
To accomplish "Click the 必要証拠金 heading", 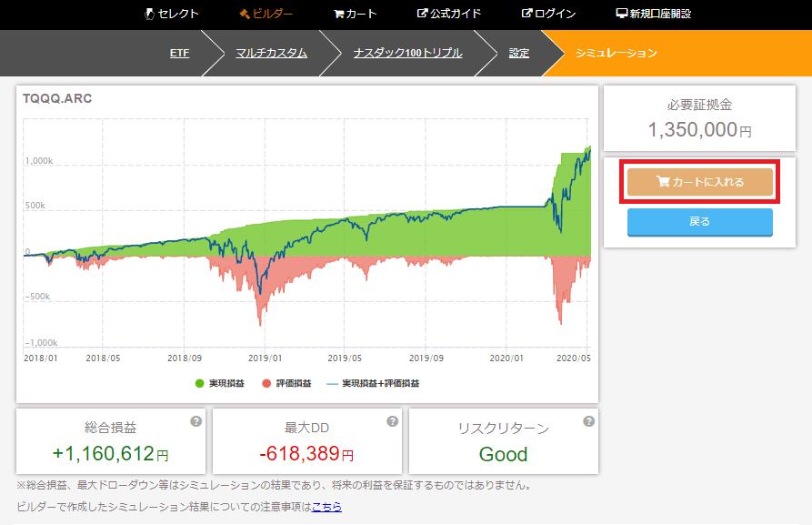I will pyautogui.click(x=699, y=105).
